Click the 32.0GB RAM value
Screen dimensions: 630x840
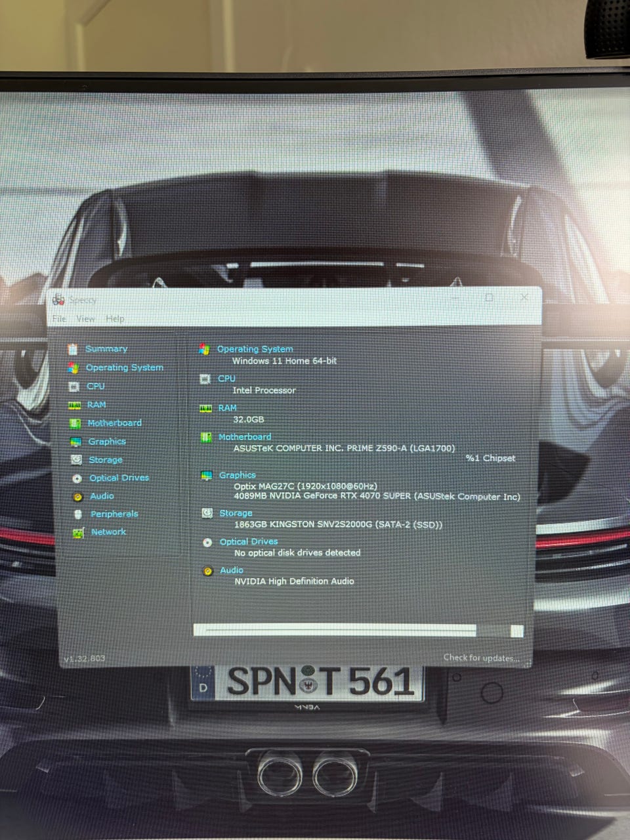249,419
